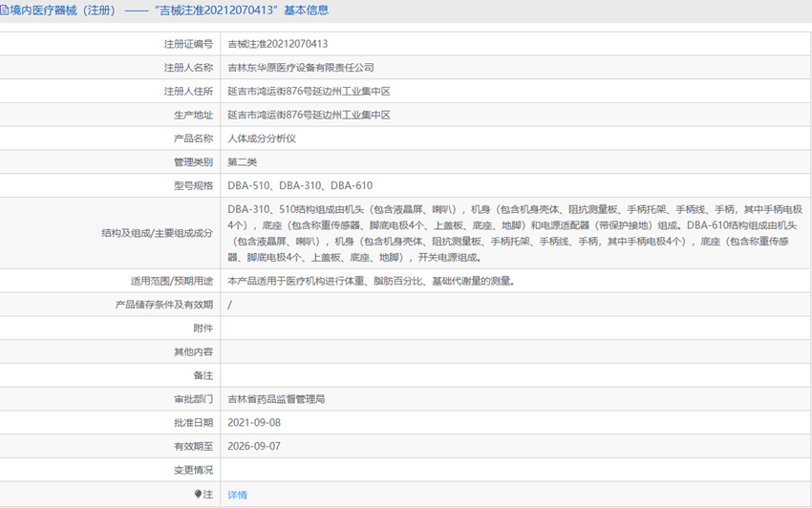Click the label 产品储存条件及有效期
The image size is (812, 508).
164,305
